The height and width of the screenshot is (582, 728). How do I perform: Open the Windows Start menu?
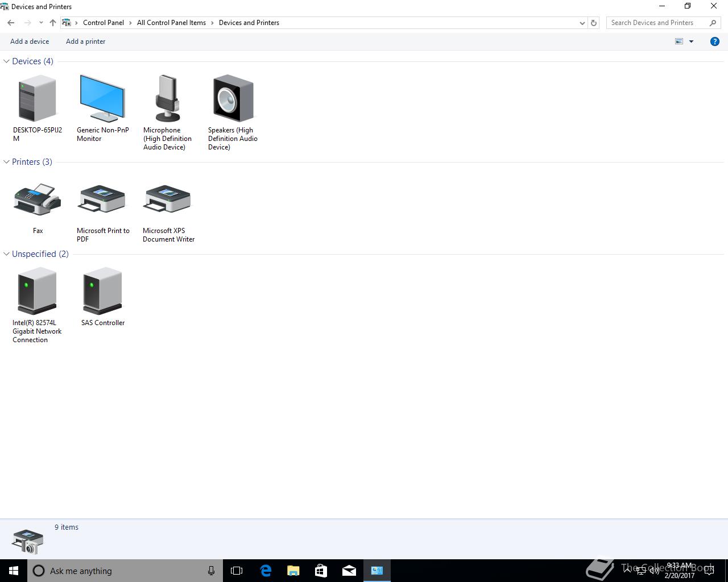tap(14, 571)
